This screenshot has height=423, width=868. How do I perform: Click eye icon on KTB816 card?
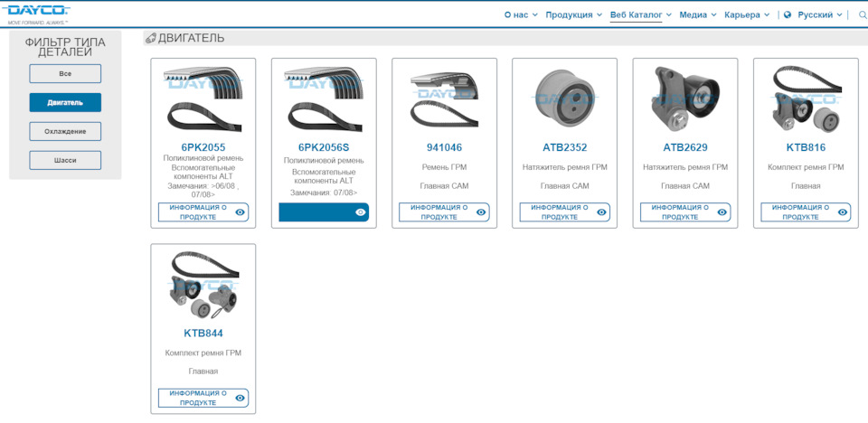point(843,212)
